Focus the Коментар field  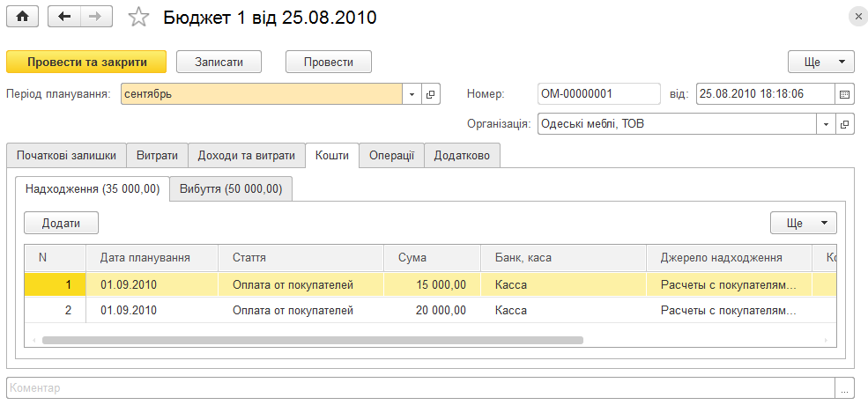(420, 388)
